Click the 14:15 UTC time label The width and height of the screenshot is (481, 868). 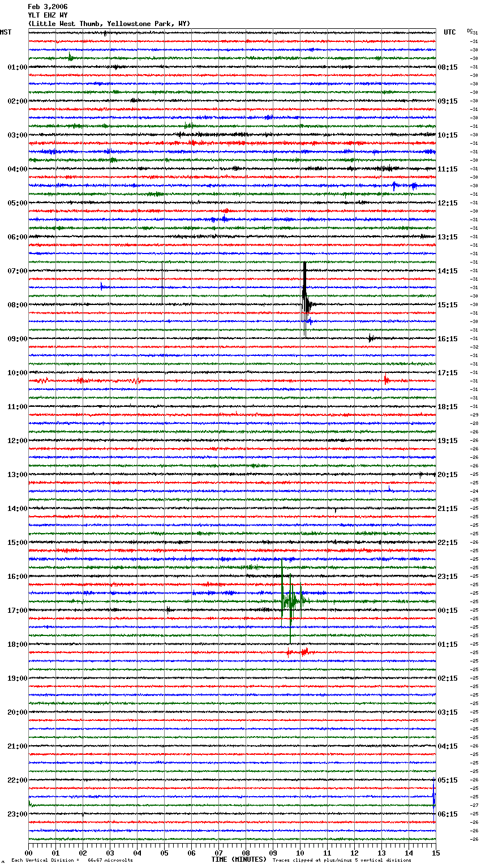(448, 271)
